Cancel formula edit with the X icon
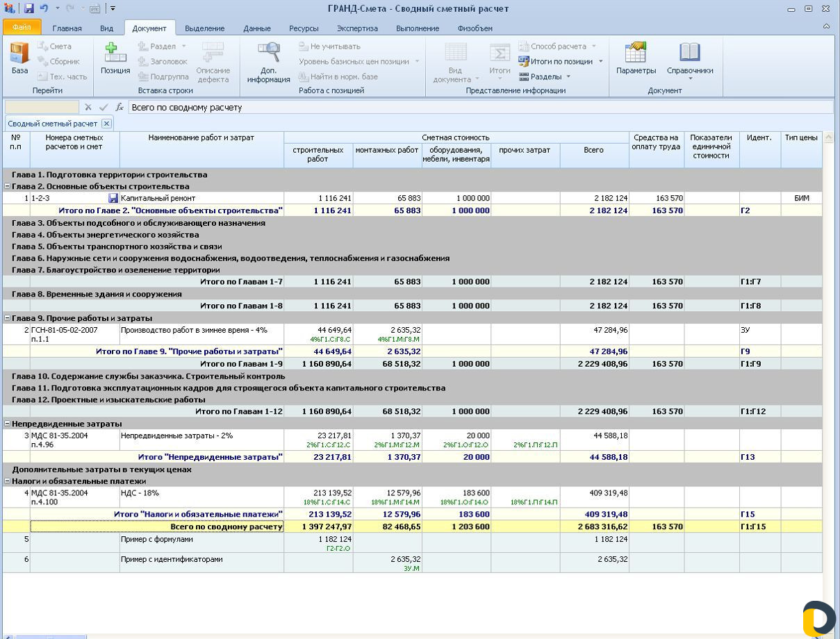Image resolution: width=840 pixels, height=639 pixels. pos(88,108)
